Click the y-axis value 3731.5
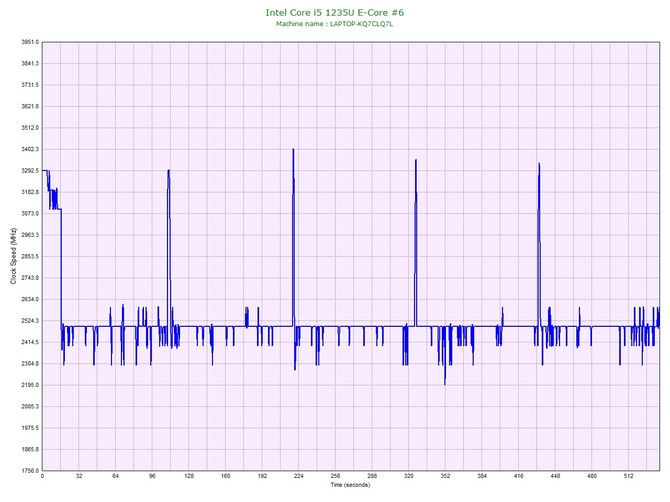This screenshot has width=670, height=502. (30, 85)
